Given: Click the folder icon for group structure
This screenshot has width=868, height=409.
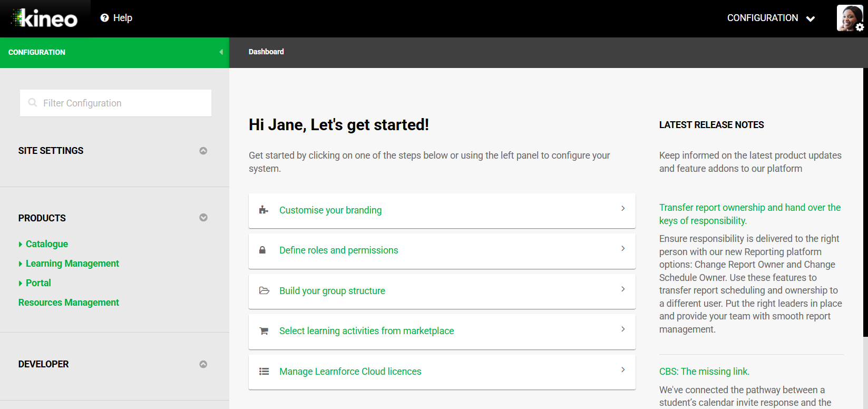Looking at the screenshot, I should pyautogui.click(x=264, y=291).
